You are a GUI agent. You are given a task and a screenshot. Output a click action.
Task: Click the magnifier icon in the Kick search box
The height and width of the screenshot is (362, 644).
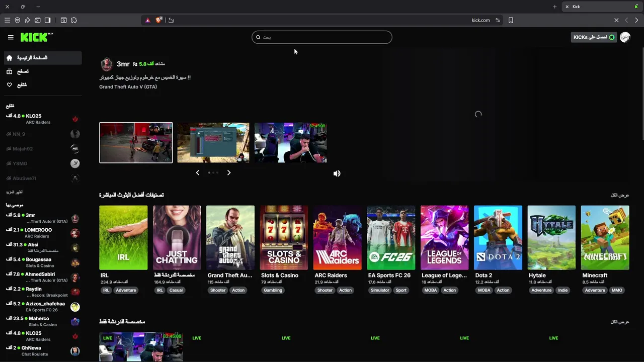(x=258, y=37)
